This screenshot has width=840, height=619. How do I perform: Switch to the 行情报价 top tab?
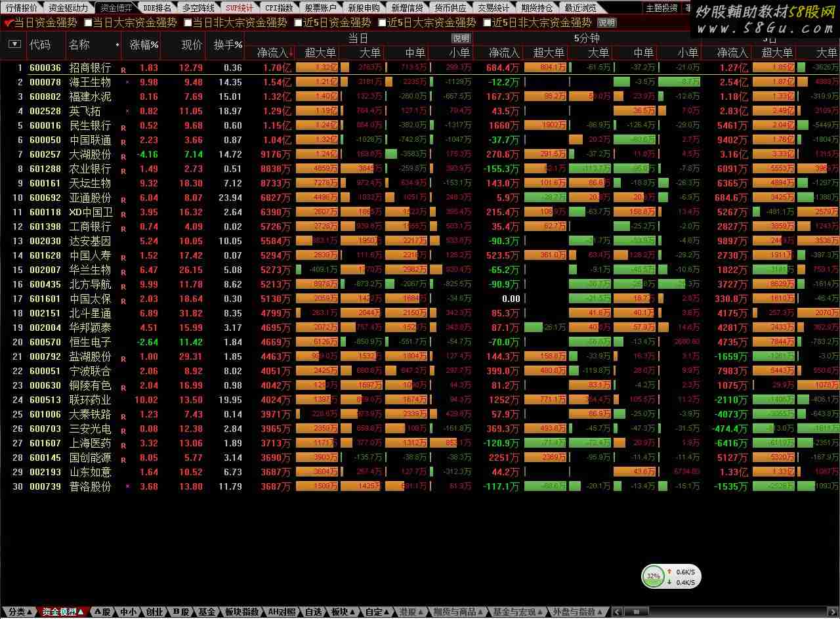click(x=21, y=8)
